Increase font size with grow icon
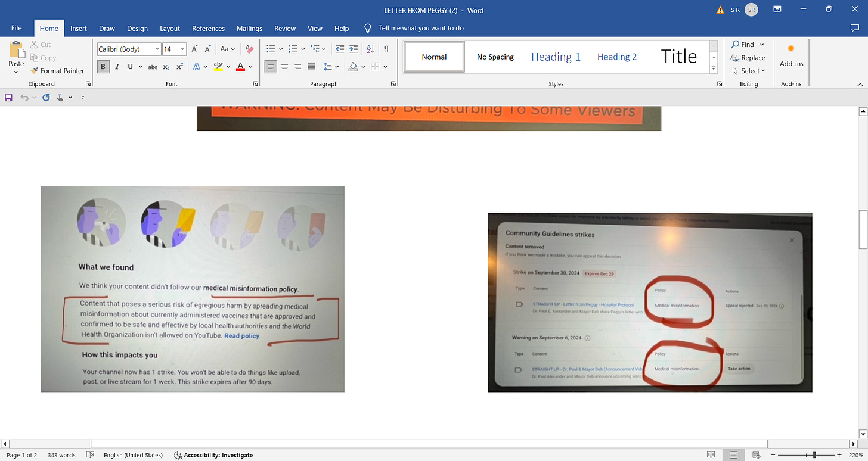 [194, 49]
